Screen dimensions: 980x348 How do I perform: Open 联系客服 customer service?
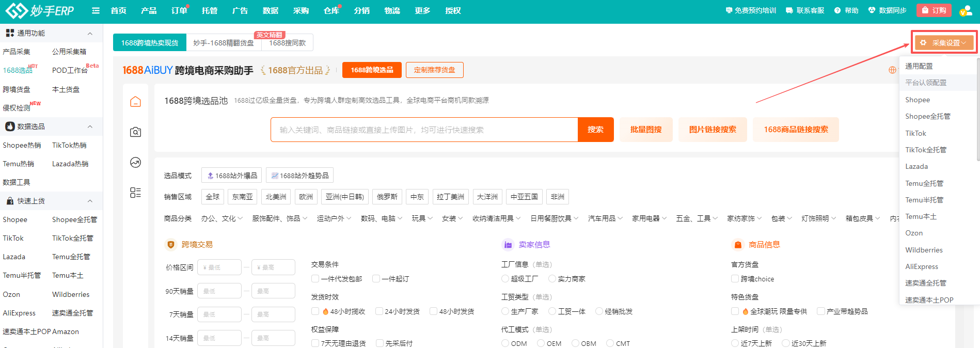click(x=805, y=10)
